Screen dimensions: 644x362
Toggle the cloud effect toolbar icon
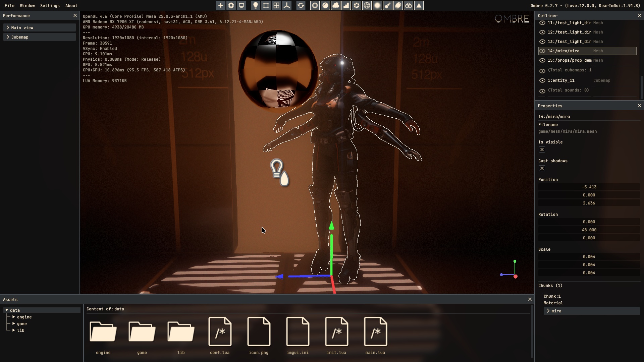[x=336, y=5]
